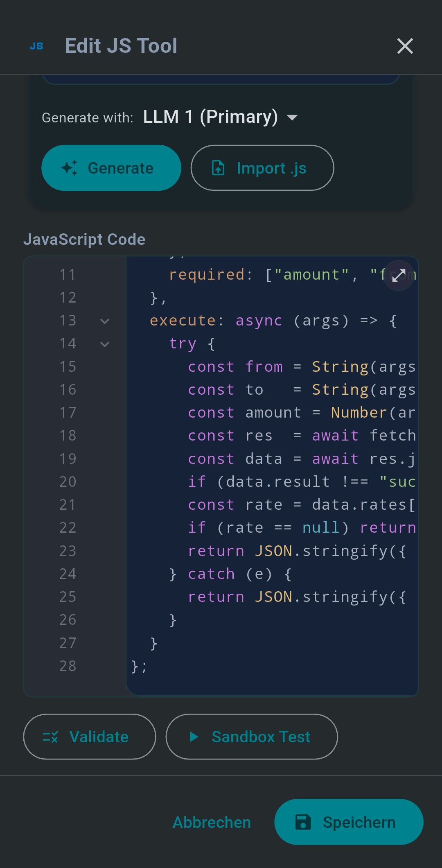442x868 pixels.
Task: Save with the Speichern button
Action: (349, 822)
